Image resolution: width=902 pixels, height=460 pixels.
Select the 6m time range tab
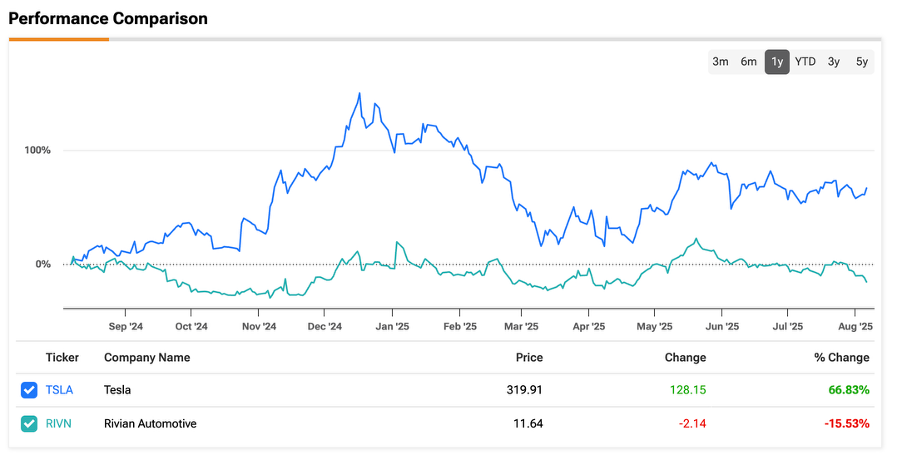(x=748, y=62)
